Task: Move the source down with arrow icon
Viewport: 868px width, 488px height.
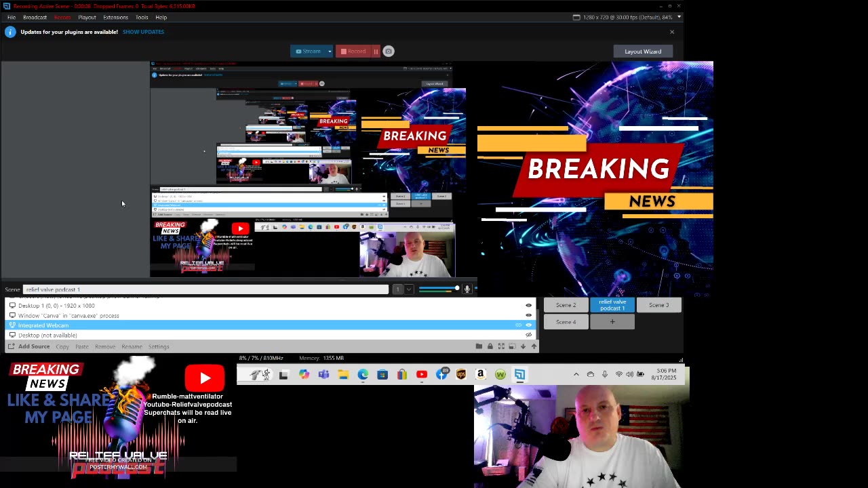Action: [x=523, y=346]
